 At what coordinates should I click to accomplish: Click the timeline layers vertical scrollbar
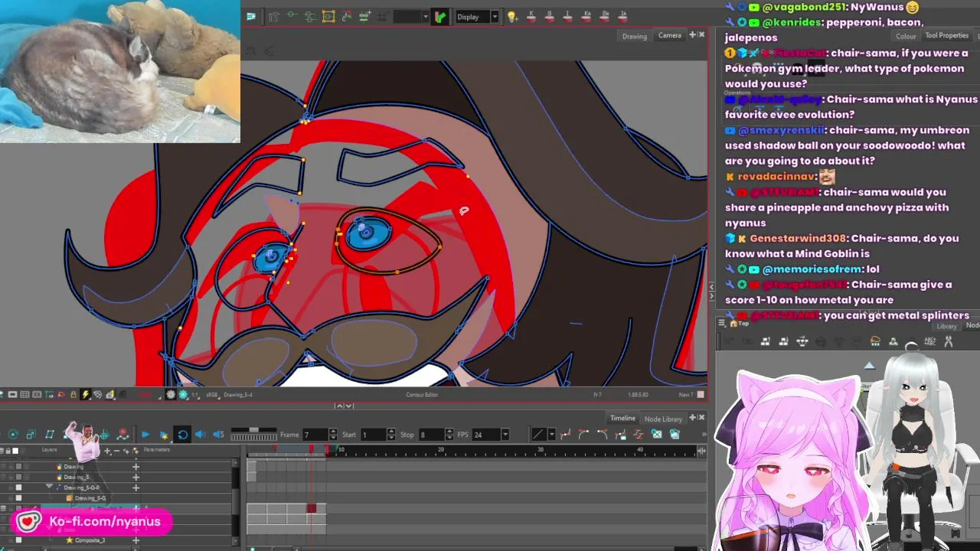[235, 501]
